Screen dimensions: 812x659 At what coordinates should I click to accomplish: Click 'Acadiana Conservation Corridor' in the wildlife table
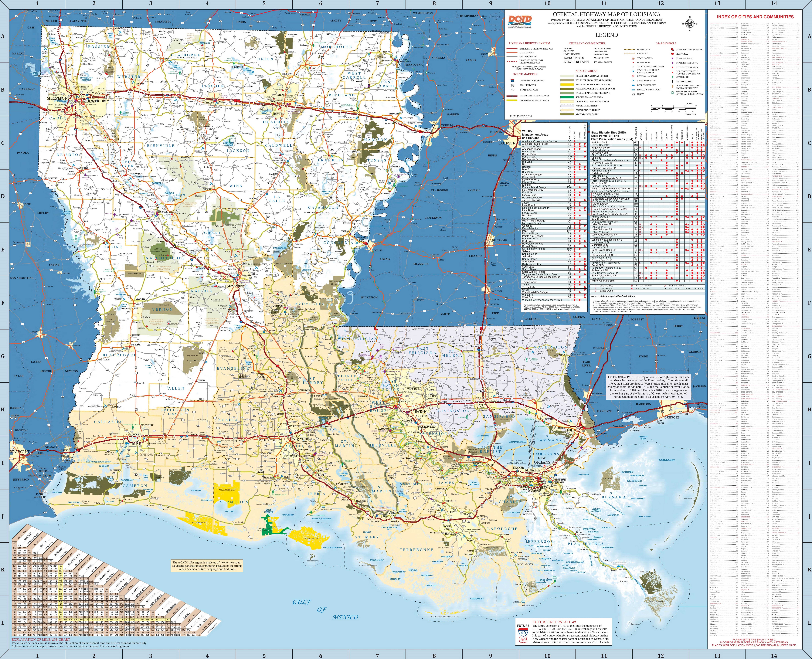(540, 141)
